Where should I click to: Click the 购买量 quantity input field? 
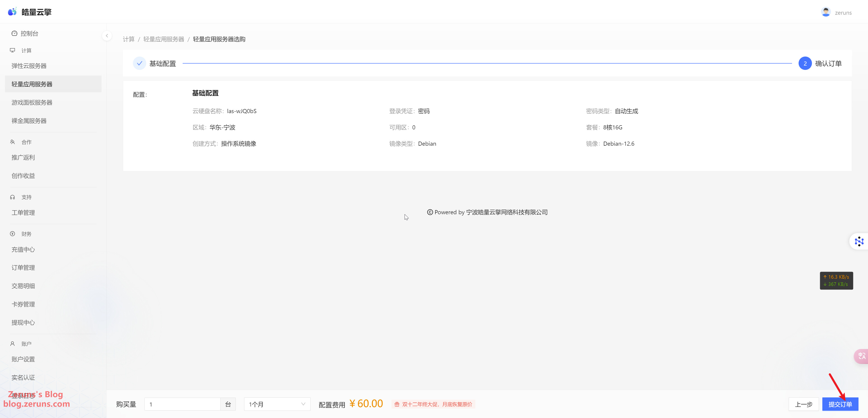coord(182,404)
